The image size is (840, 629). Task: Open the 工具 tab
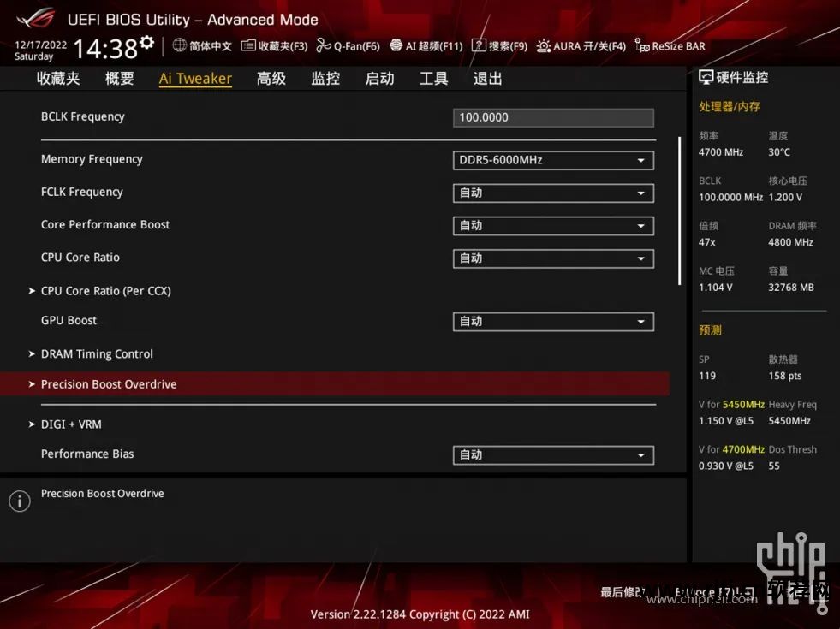pyautogui.click(x=433, y=79)
